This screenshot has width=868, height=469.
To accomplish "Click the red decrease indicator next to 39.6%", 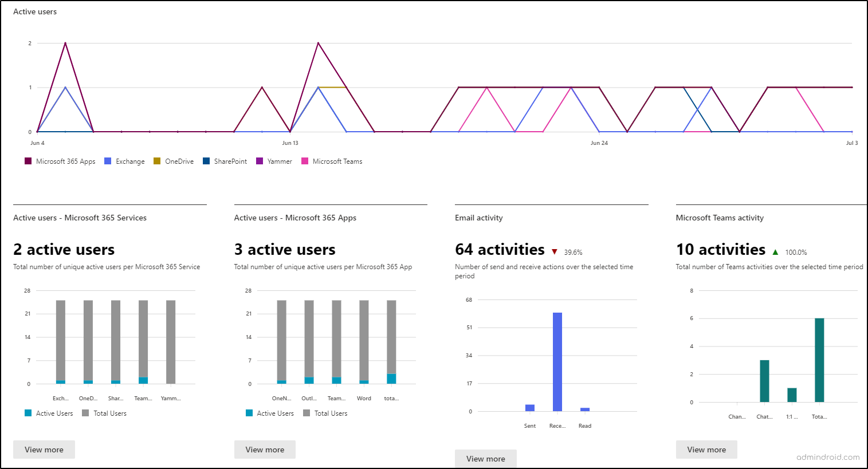I will pos(554,251).
